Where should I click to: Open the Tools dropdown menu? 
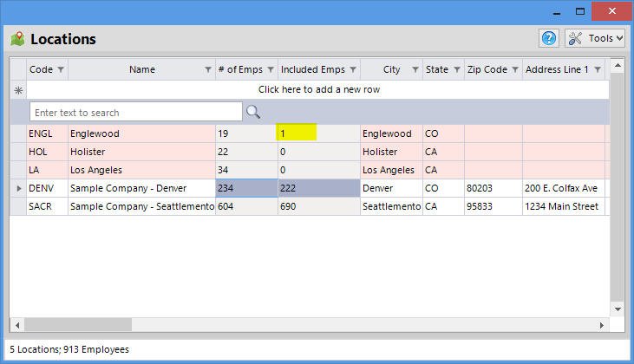pos(594,38)
